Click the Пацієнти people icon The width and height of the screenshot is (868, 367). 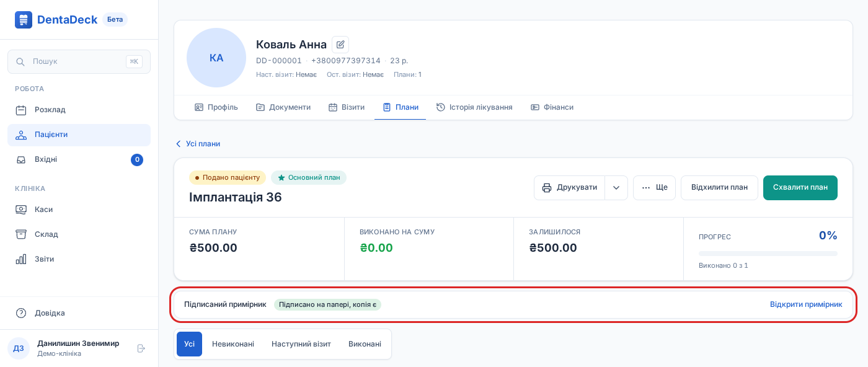(21, 135)
